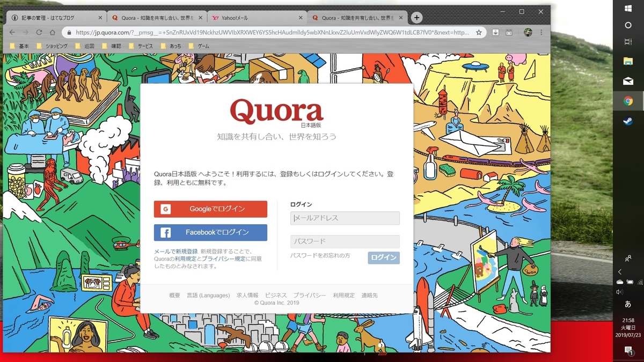Switch to 記事の管理 - はてなブログ tab
The height and width of the screenshot is (362, 644).
tap(55, 18)
